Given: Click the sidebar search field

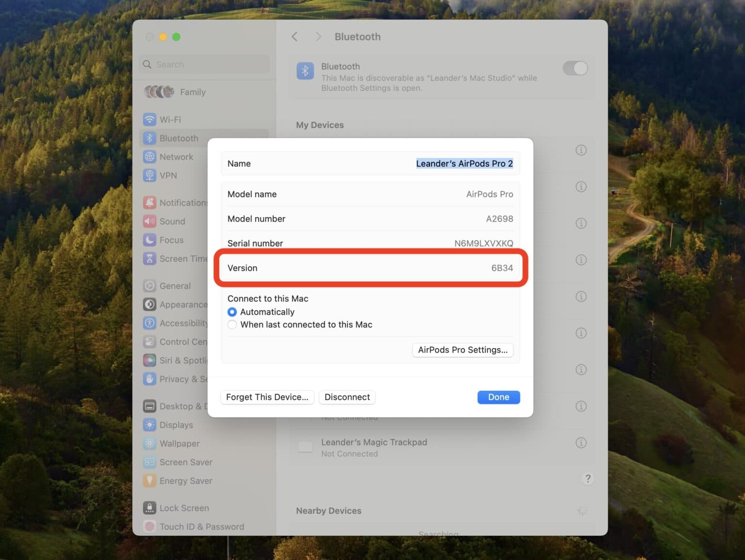Looking at the screenshot, I should point(204,64).
